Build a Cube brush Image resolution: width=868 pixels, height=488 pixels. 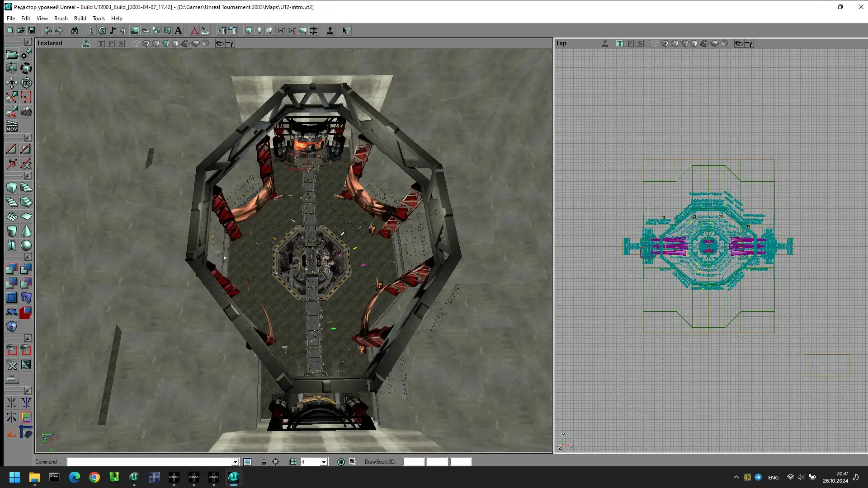tap(12, 188)
